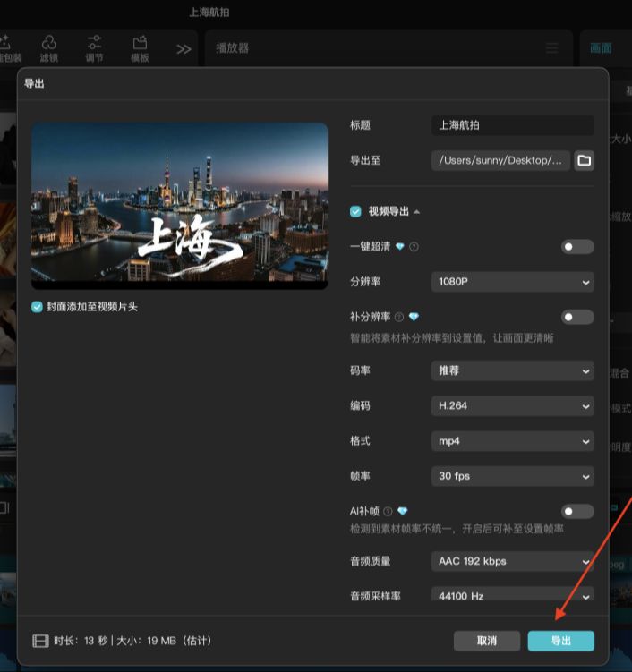This screenshot has width=632, height=672.
Task: Open the player panel menu icon
Action: coord(551,48)
